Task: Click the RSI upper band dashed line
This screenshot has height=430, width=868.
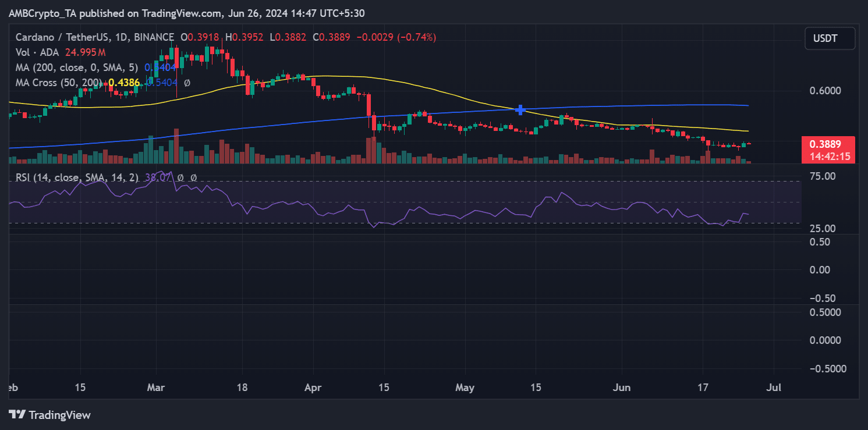Action: click(405, 182)
